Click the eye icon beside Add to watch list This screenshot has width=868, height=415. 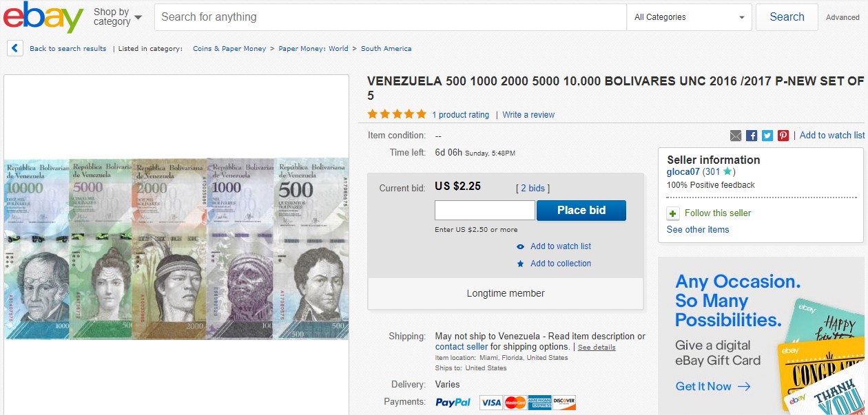[x=521, y=246]
